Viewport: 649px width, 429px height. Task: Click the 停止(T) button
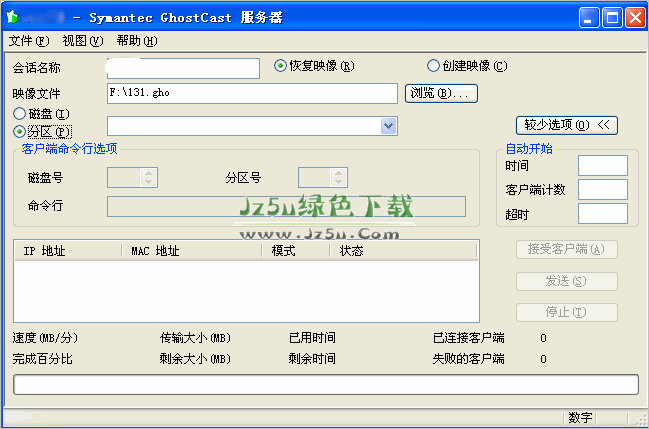click(567, 312)
